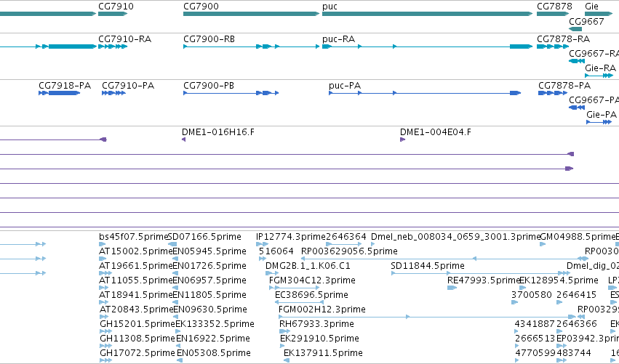Viewport: 619px width, 364px height.
Task: Select EST AT20843.5prime
Action: 136,310
